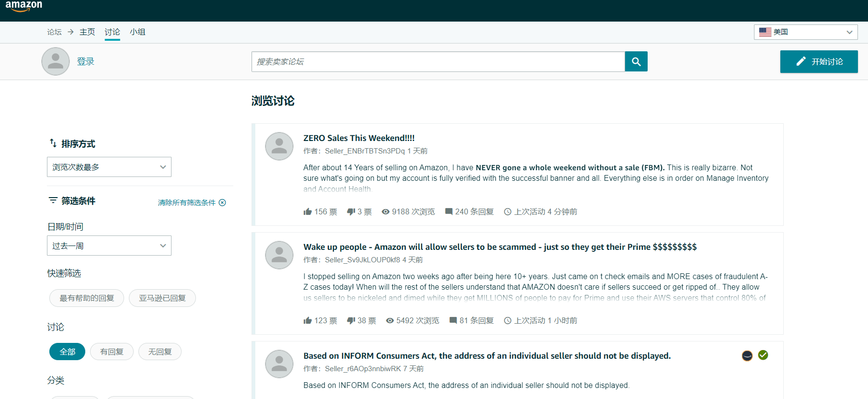The width and height of the screenshot is (868, 399).
Task: Click the 3 票 downvote count
Action: [365, 211]
